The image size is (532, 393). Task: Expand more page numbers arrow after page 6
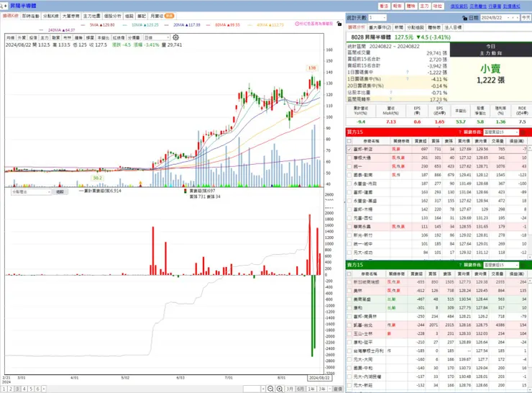coord(44,389)
